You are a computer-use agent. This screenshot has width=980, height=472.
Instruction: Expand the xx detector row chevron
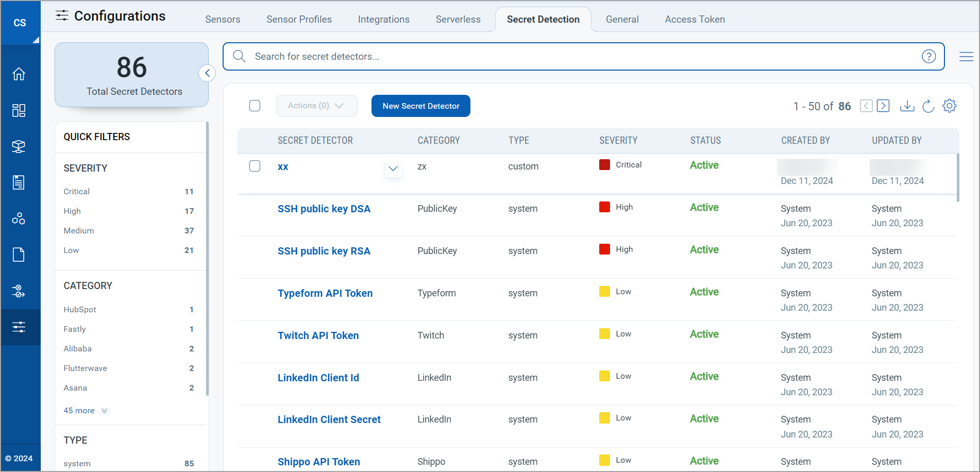coord(393,168)
